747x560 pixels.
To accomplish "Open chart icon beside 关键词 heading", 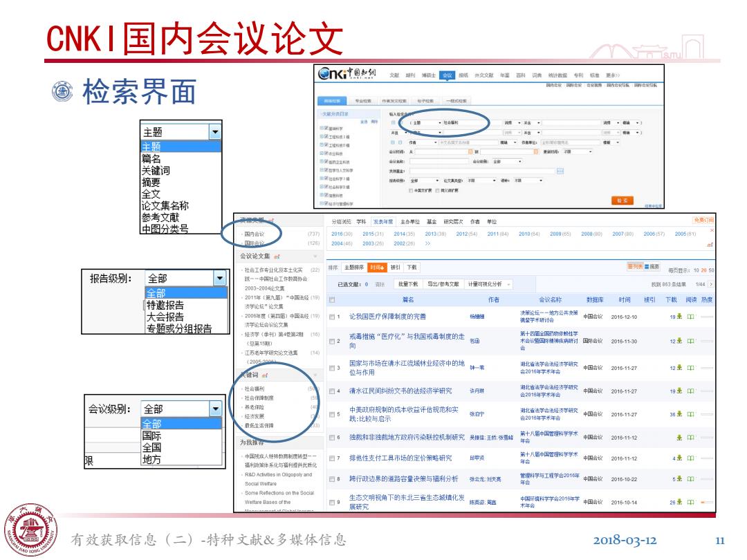I will coord(265,375).
